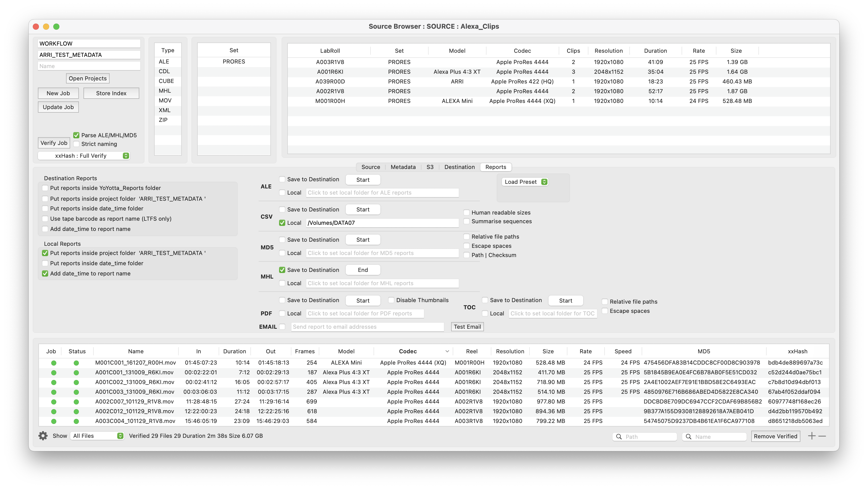This screenshot has height=489, width=868.
Task: Open the xxHash : Full Verify dropdown
Action: click(83, 156)
